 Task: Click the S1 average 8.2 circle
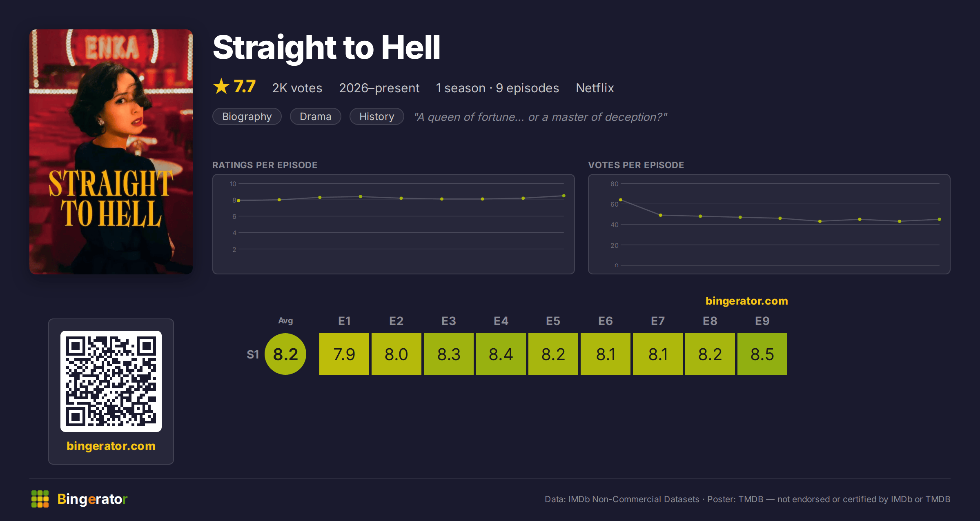[285, 354]
